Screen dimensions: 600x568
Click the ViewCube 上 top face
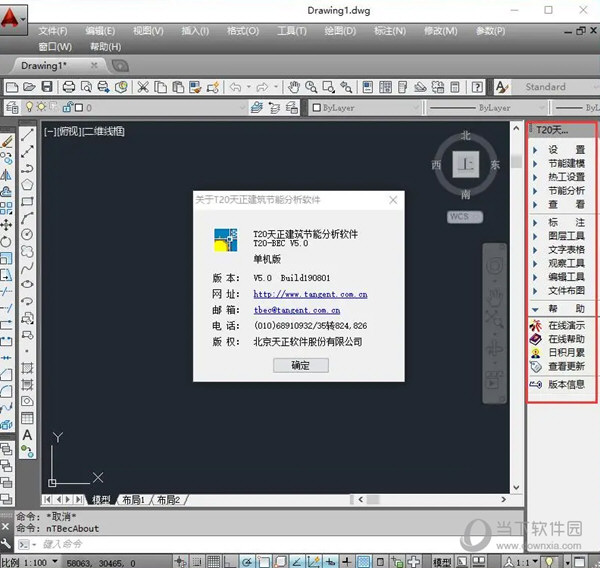point(465,165)
